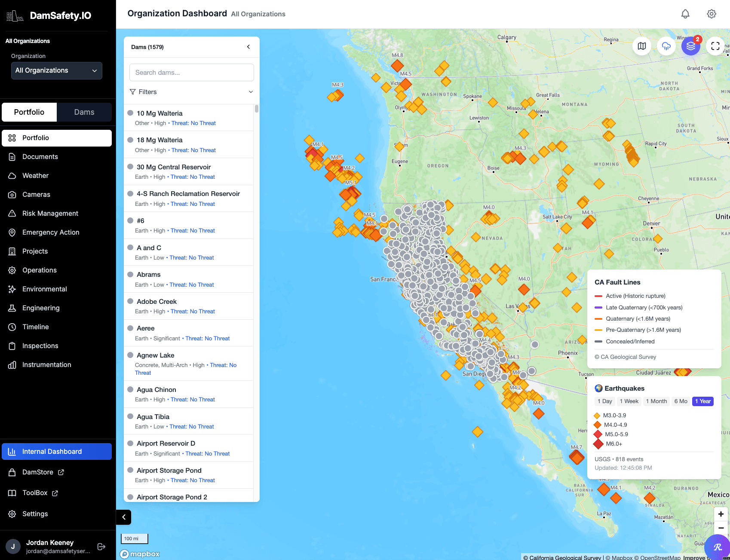Set earthquakes range to 1 Month
Viewport: 730px width, 560px height.
656,401
